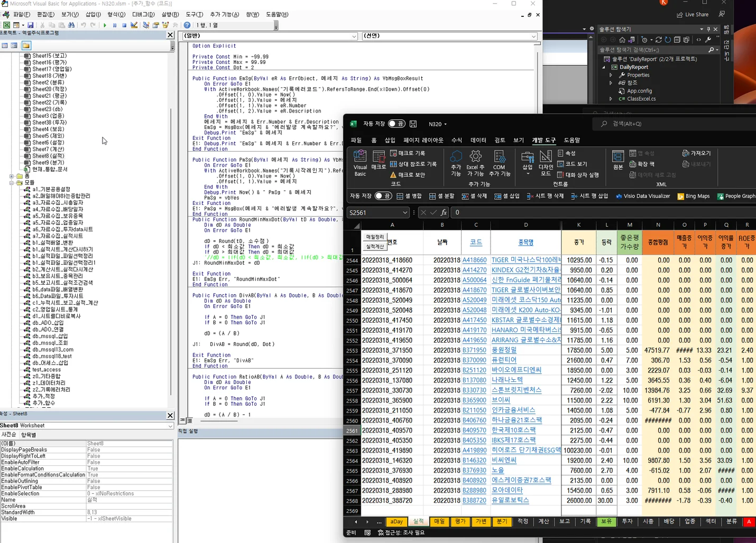The width and height of the screenshot is (756, 543).
Task: Click the 원본 (XML Source) ribbon icon
Action: click(x=617, y=160)
